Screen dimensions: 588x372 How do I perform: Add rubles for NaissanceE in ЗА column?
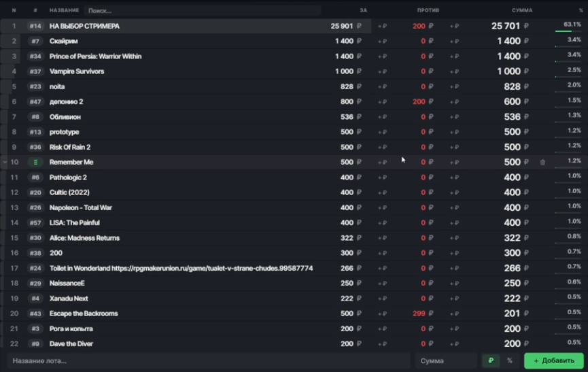click(382, 283)
